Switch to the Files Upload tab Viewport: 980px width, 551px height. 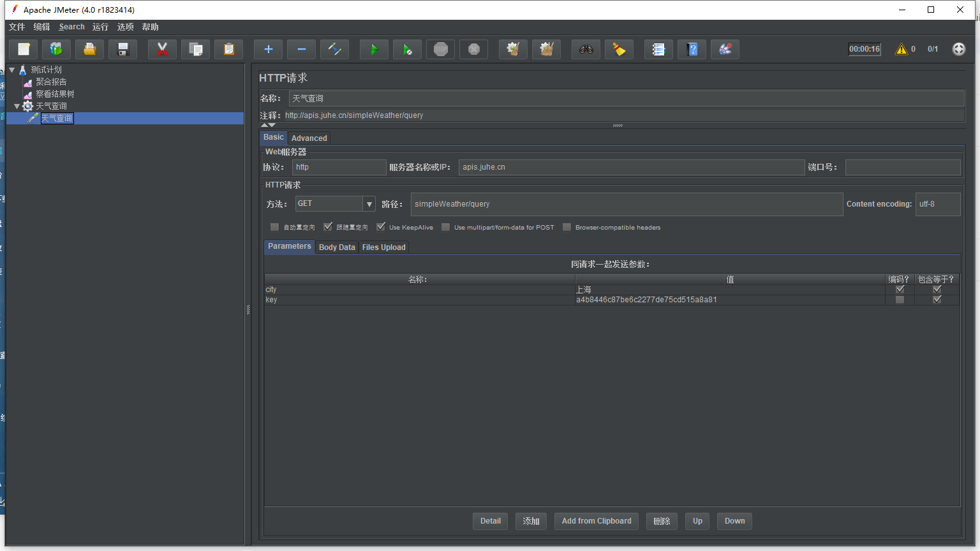[x=384, y=247]
